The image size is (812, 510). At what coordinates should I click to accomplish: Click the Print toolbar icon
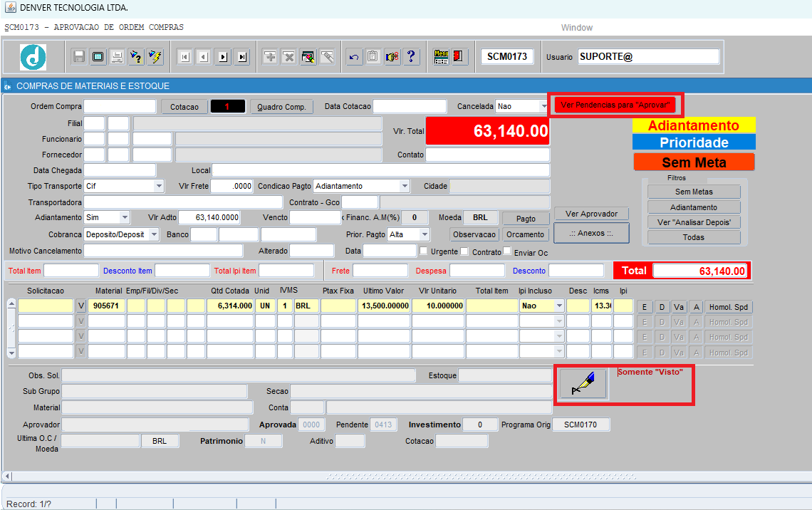[117, 56]
